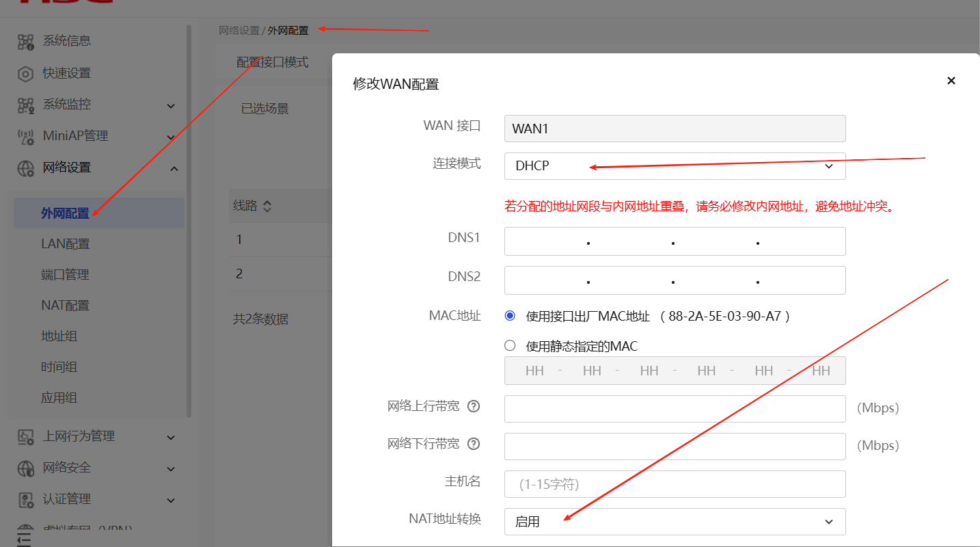Click the System Info sidebar icon
This screenshot has height=547, width=980.
click(x=25, y=41)
